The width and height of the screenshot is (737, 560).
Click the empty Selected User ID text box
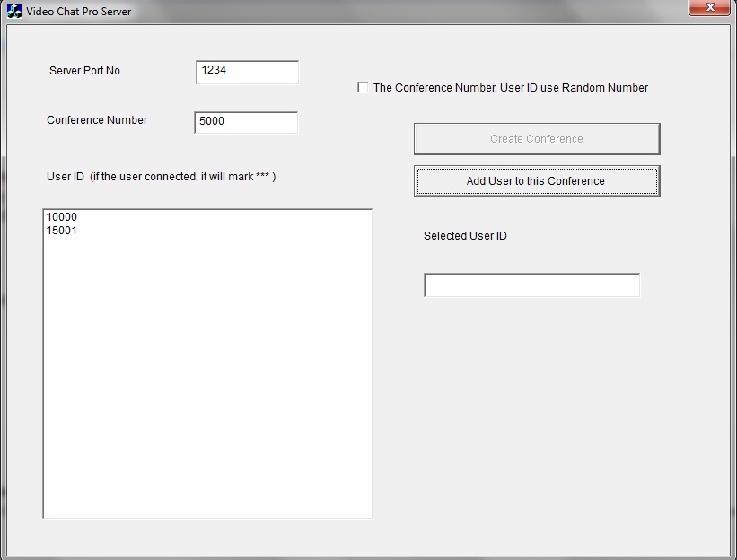click(531, 285)
